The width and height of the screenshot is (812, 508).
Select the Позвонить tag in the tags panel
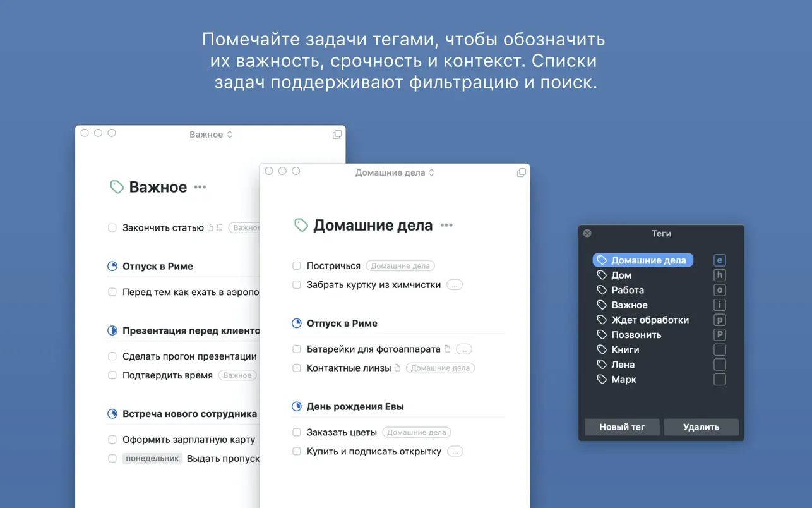636,335
